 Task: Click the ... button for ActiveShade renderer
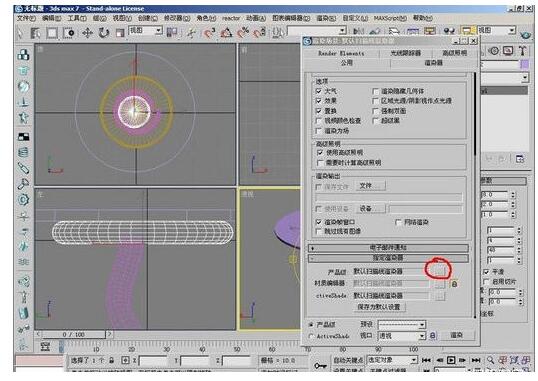pos(439,296)
